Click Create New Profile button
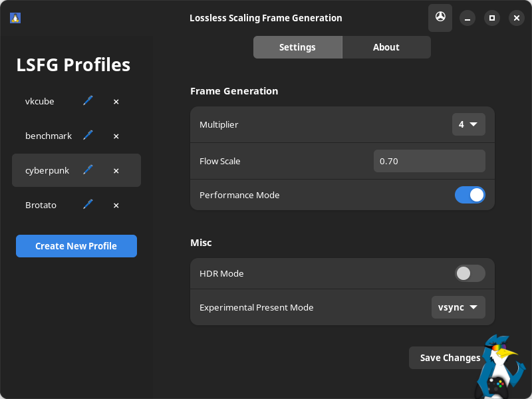This screenshot has width=532, height=399. (76, 246)
